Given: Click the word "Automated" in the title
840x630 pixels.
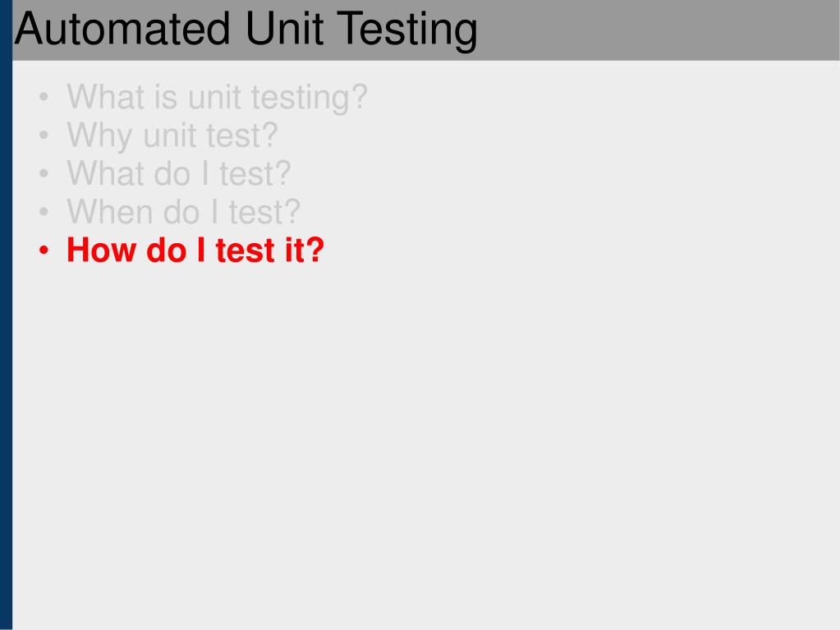Looking at the screenshot, I should (122, 29).
